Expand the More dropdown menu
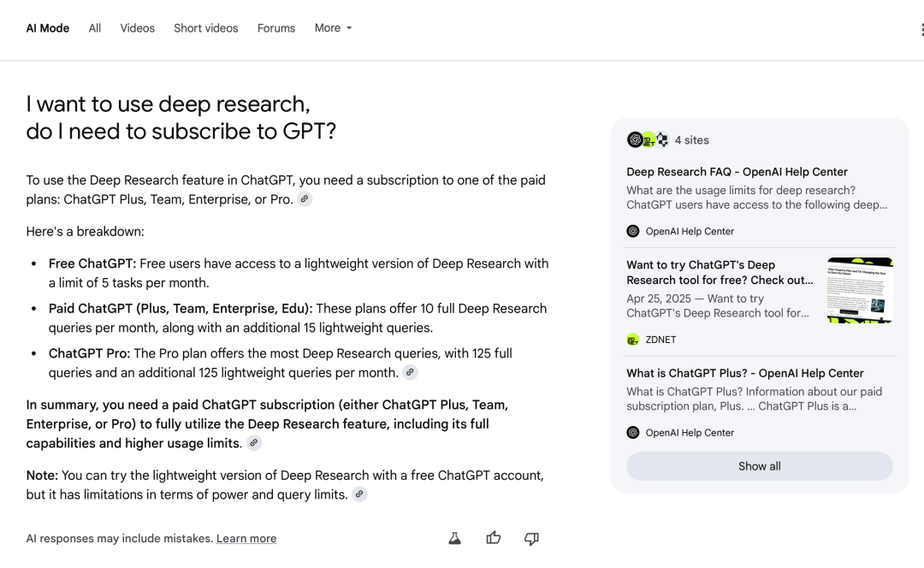The height and width of the screenshot is (568, 924). [333, 27]
